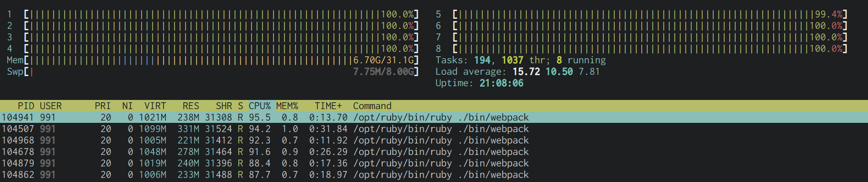
Task: Sort by the RES column header
Action: click(191, 106)
